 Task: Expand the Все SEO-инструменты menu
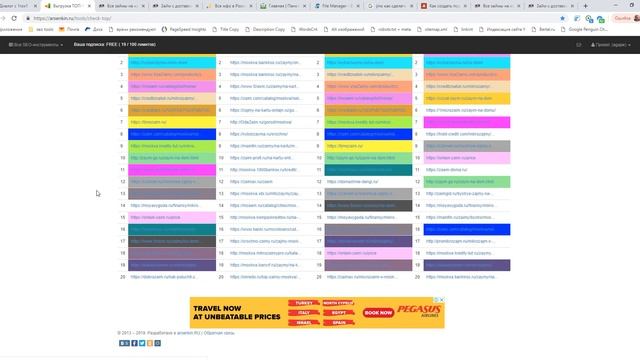click(36, 45)
